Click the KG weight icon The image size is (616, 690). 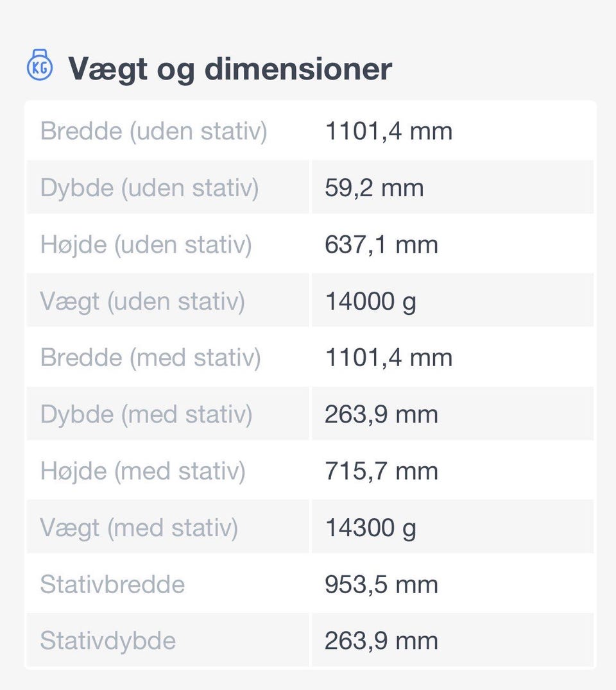(x=40, y=66)
